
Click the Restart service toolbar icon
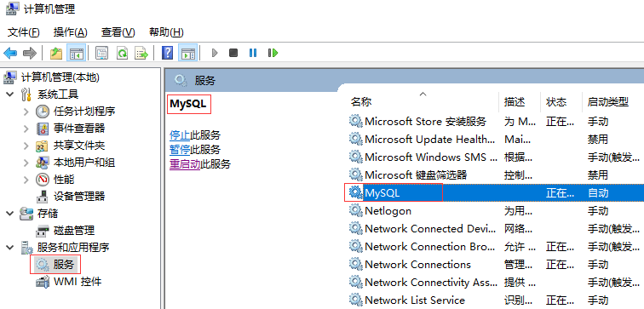tap(273, 53)
